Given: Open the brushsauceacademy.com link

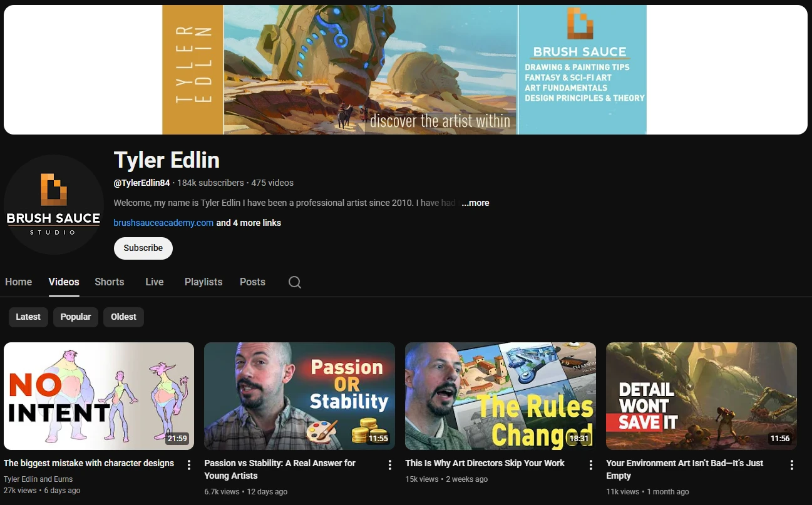Looking at the screenshot, I should pos(163,223).
